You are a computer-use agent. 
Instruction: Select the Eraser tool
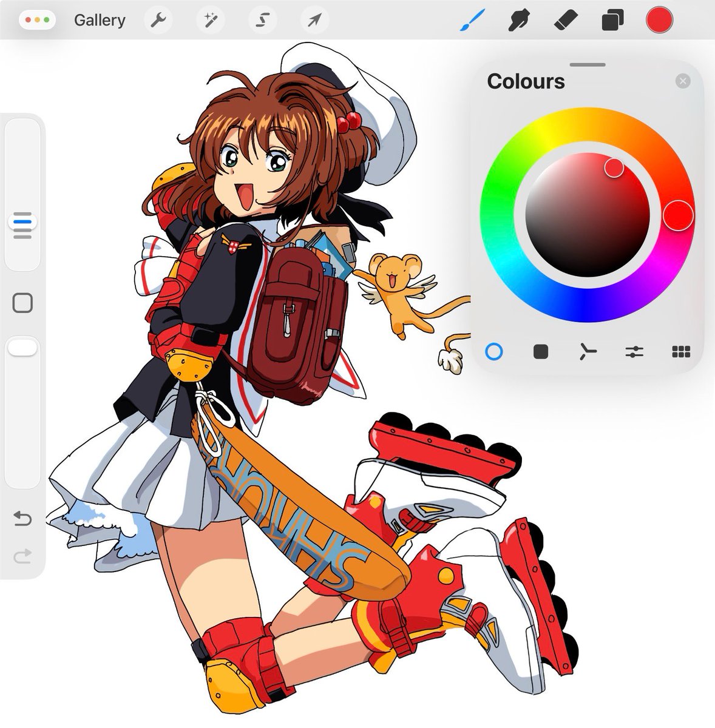pyautogui.click(x=566, y=20)
